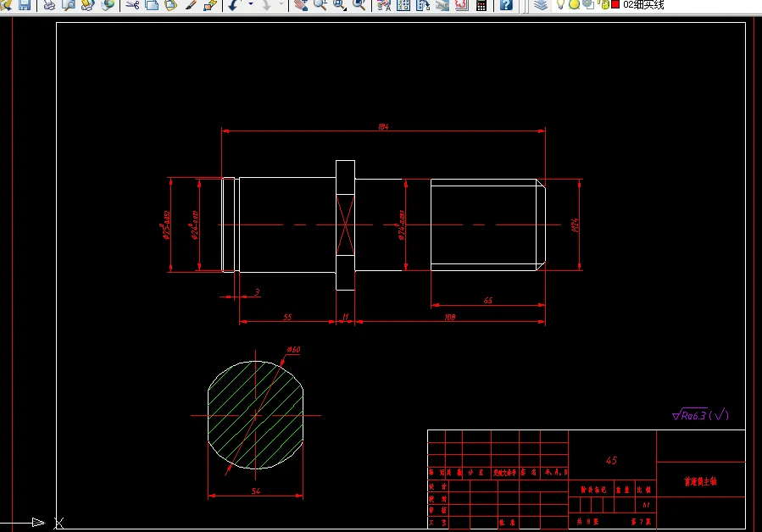The width and height of the screenshot is (762, 532).
Task: Select the 65 thread length dimension
Action: pyautogui.click(x=488, y=301)
